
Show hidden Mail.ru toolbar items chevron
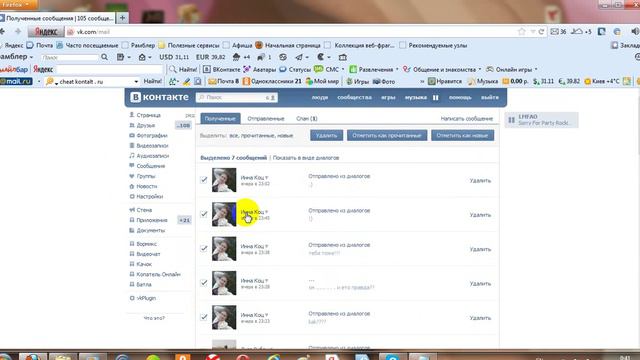[422, 82]
